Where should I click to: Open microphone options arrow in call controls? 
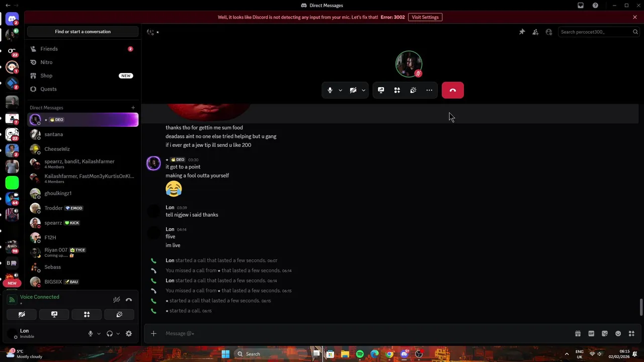click(341, 90)
